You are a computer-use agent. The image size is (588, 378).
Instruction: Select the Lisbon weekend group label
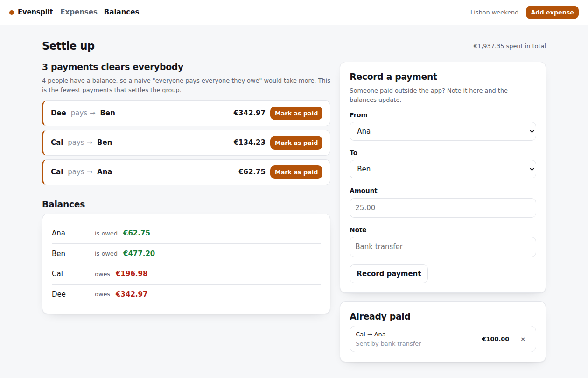click(494, 13)
